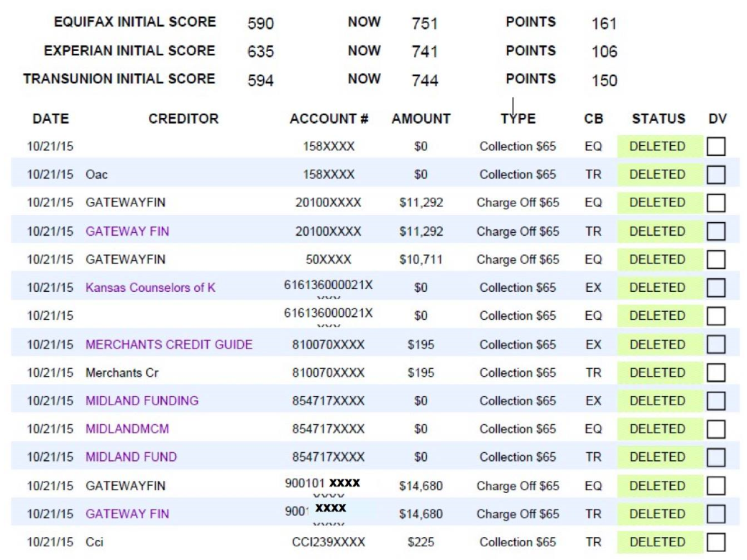
Task: Click the Experian current score 741
Action: pos(424,52)
